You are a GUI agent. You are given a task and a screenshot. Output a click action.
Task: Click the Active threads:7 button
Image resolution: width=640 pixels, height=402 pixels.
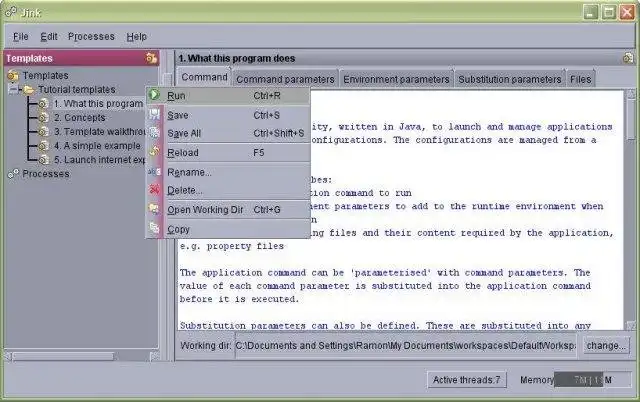click(467, 380)
